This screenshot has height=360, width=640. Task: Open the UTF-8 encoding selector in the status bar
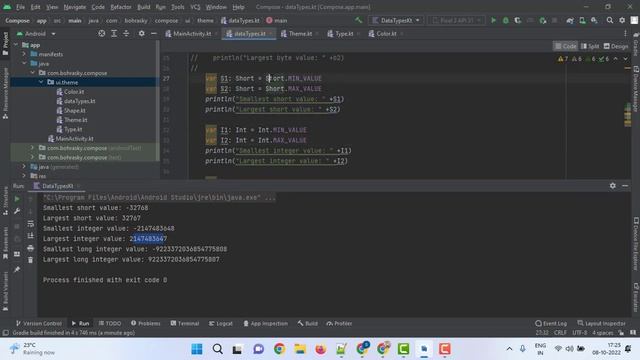pos(579,333)
